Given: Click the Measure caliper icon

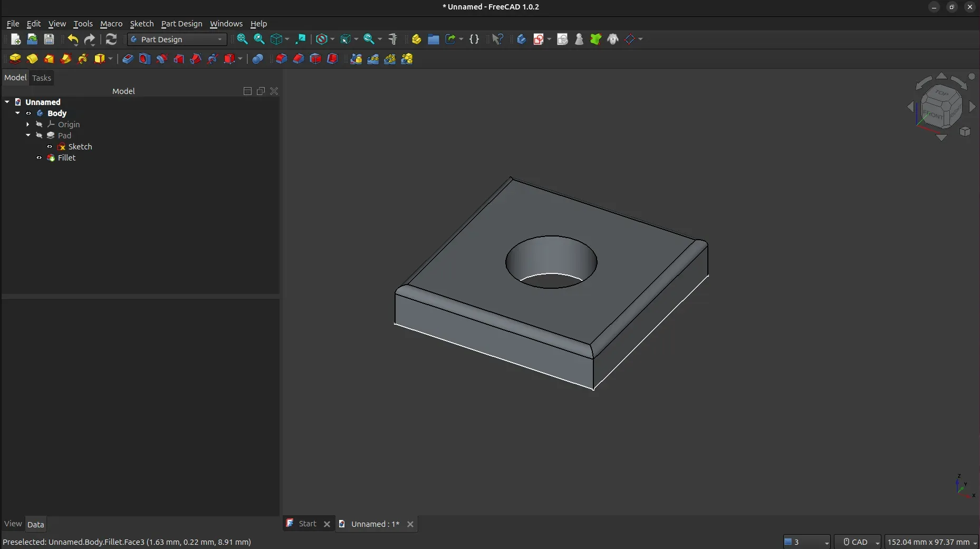Looking at the screenshot, I should pos(392,39).
